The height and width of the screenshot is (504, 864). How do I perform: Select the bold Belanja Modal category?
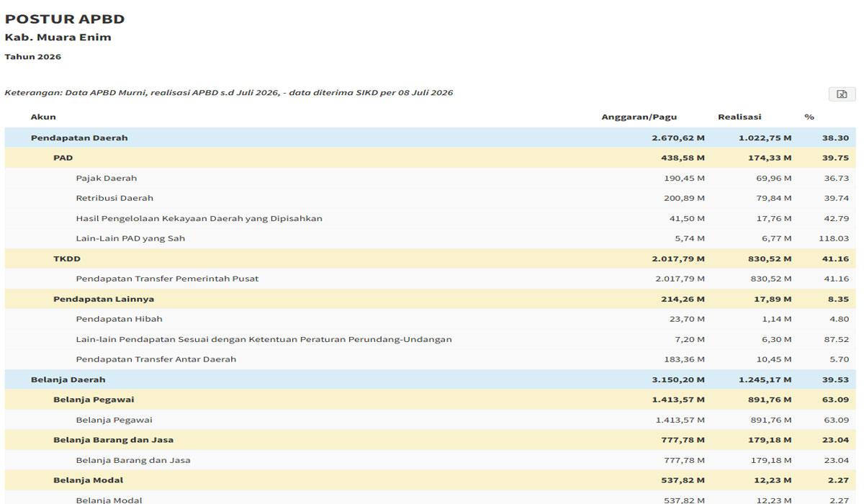pyautogui.click(x=431, y=481)
